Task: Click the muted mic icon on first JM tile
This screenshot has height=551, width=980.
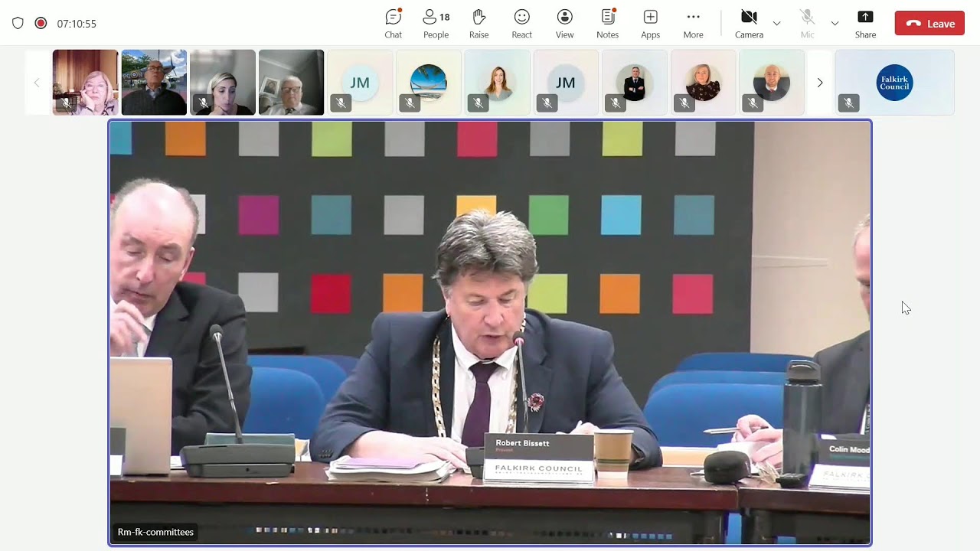Action: point(341,103)
